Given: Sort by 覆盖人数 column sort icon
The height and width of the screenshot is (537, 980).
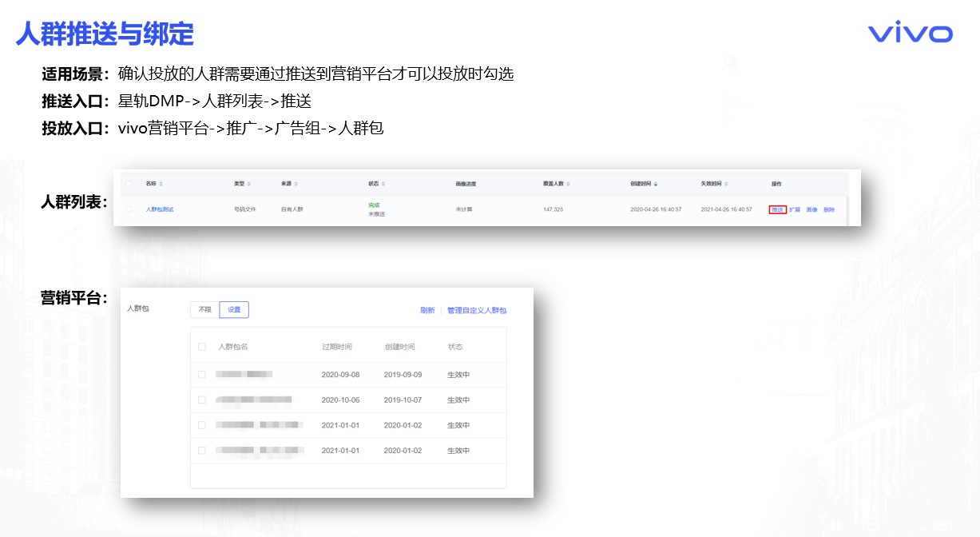Looking at the screenshot, I should click(x=569, y=184).
